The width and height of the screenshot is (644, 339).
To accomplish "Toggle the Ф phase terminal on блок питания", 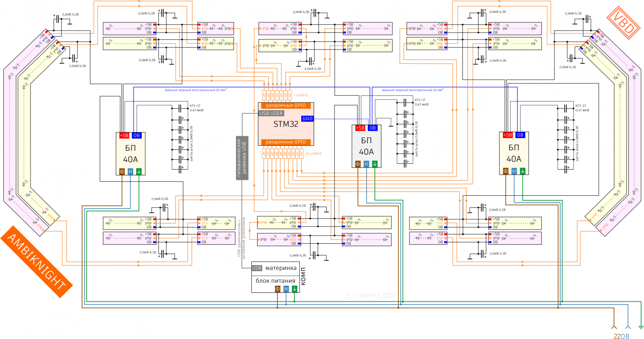I will click(277, 288).
